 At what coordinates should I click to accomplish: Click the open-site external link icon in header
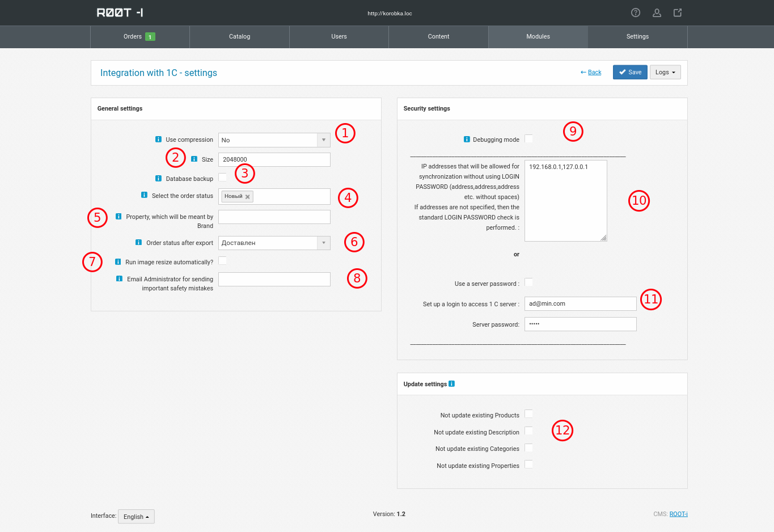point(678,12)
